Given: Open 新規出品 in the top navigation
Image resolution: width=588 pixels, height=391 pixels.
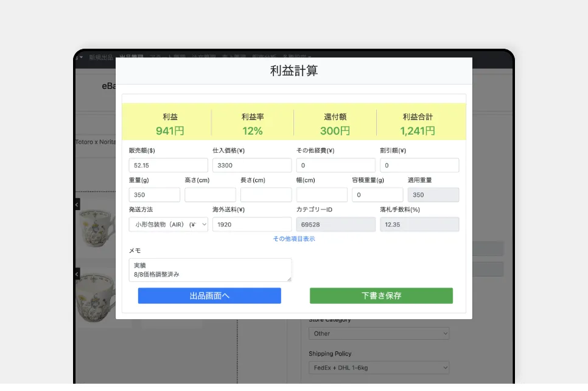Looking at the screenshot, I should (x=100, y=57).
